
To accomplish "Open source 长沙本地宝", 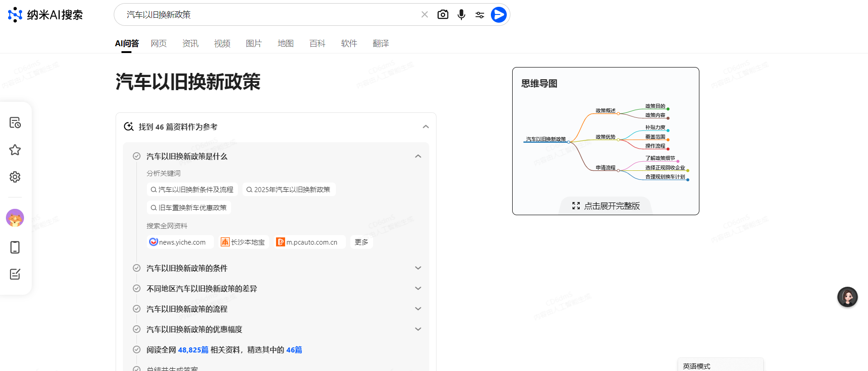I will pos(243,242).
